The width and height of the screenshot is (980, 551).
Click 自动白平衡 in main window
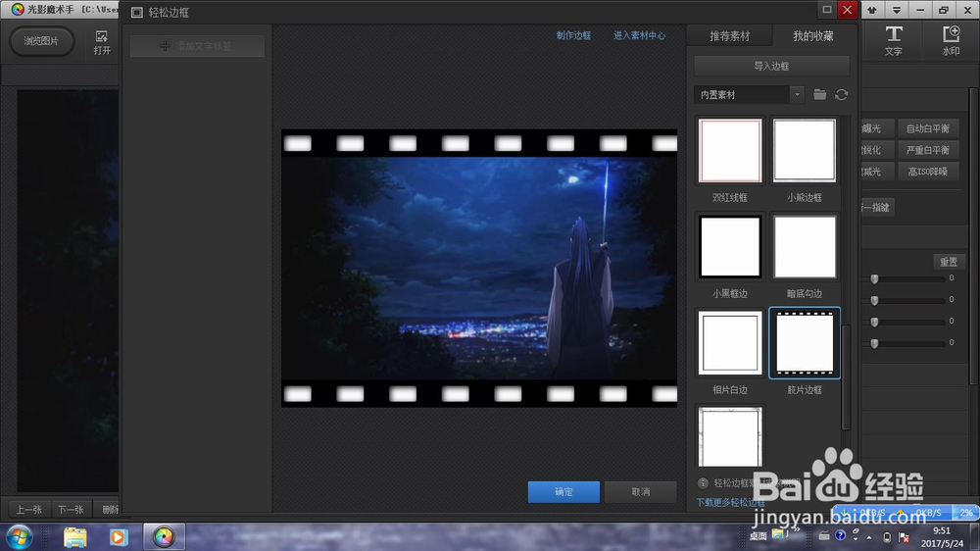tap(928, 128)
